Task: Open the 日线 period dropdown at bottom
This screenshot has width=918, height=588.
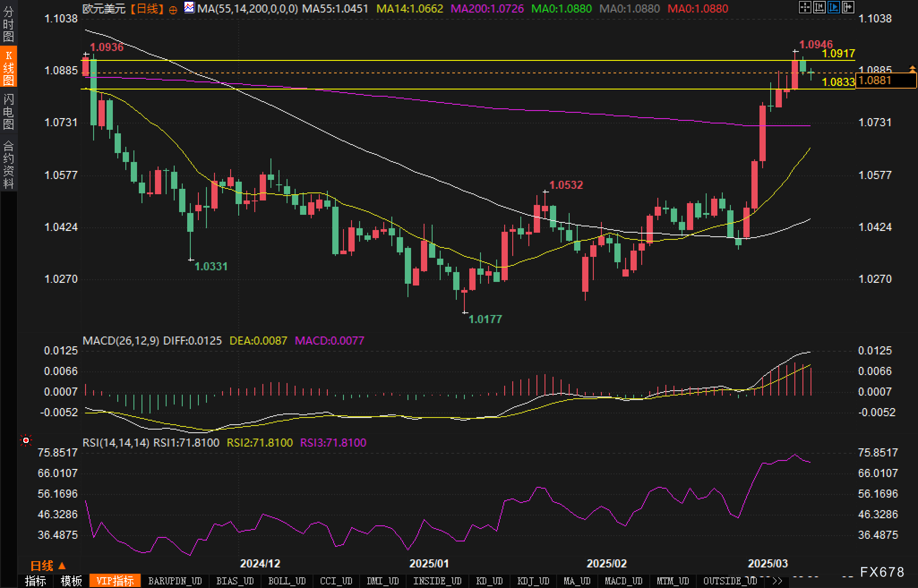Action: pos(48,566)
